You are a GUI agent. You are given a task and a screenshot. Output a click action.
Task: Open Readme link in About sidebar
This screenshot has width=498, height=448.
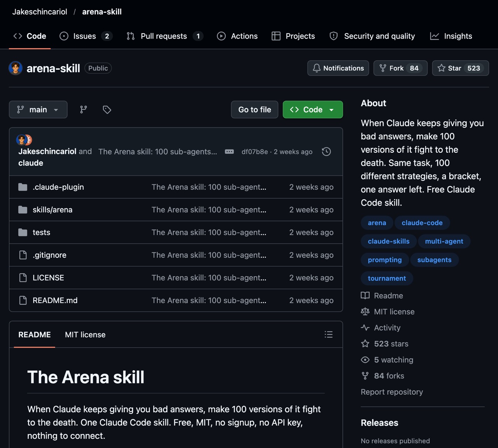pos(382,296)
